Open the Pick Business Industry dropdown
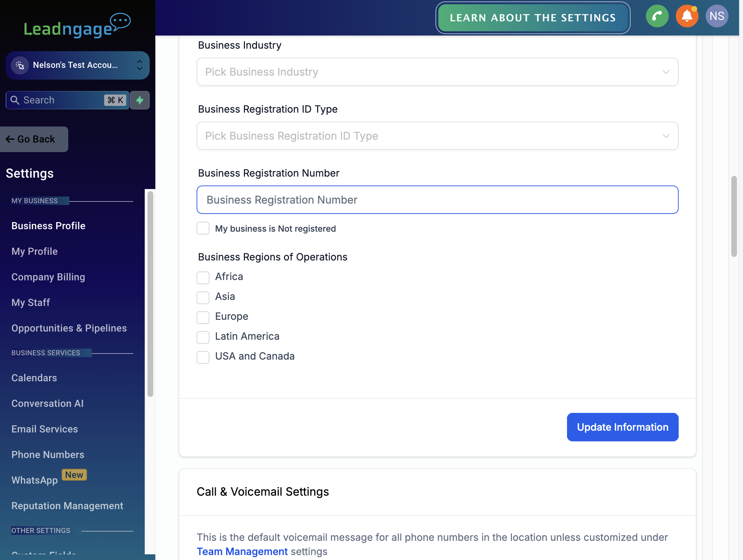743x560 pixels. point(437,72)
